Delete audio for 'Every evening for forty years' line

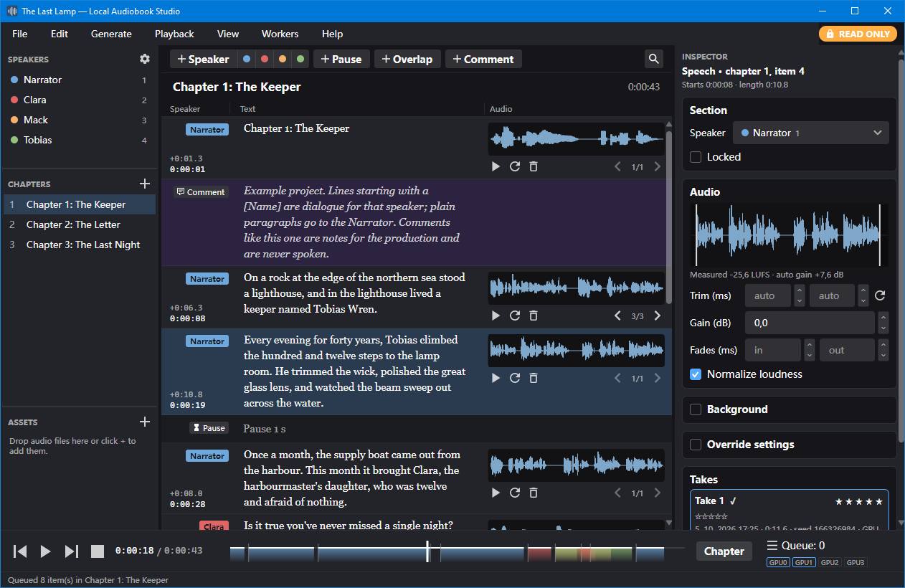534,378
